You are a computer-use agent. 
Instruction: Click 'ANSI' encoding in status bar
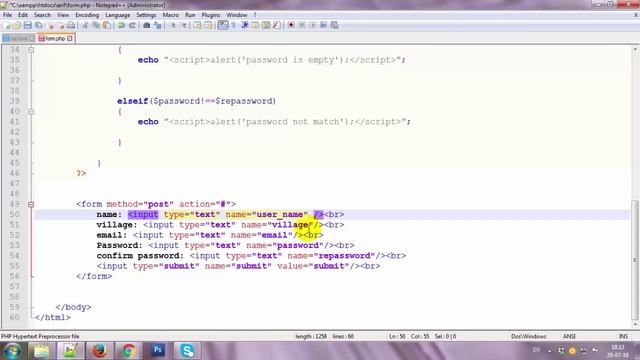(x=569, y=337)
